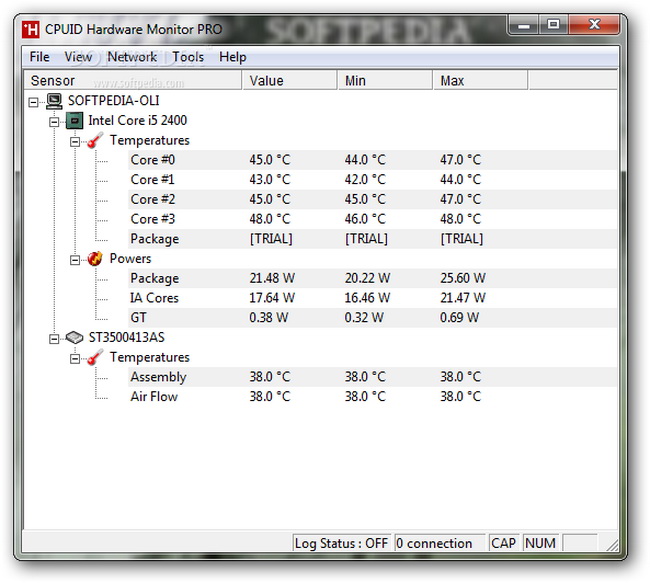Select the Assembly temperature row
Image resolution: width=650 pixels, height=583 pixels.
372,377
